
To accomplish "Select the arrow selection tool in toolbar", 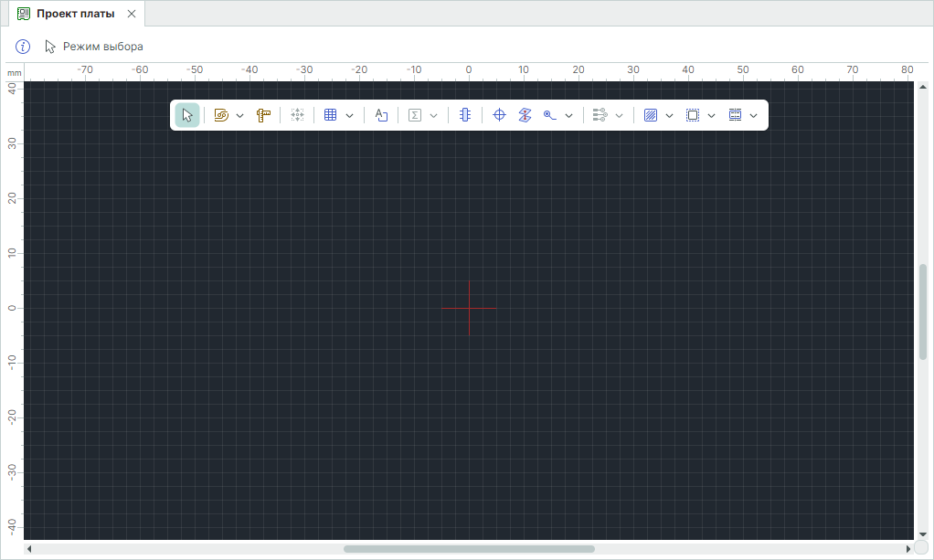I will 187,115.
